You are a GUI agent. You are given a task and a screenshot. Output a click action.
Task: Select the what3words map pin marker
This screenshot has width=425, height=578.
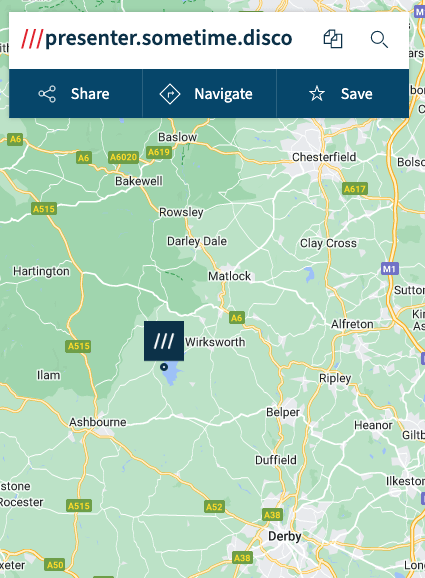point(164,341)
